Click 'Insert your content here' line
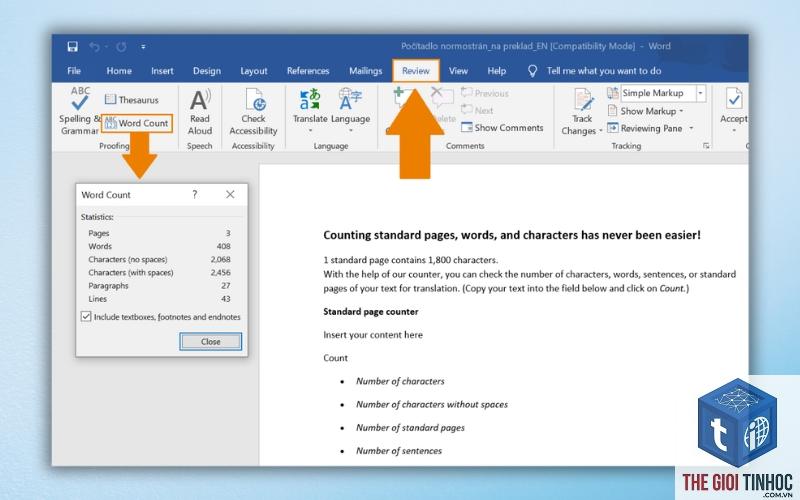 [x=373, y=335]
